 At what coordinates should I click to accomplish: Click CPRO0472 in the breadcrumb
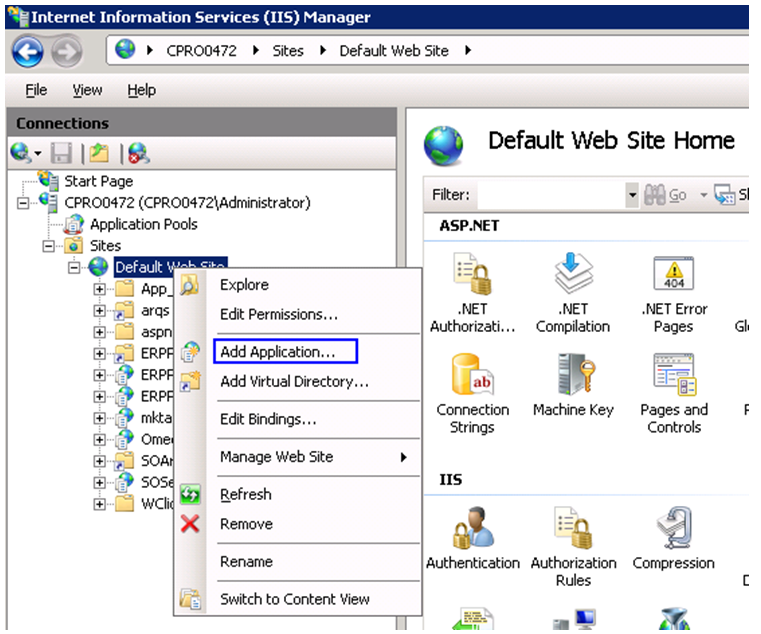pos(201,50)
